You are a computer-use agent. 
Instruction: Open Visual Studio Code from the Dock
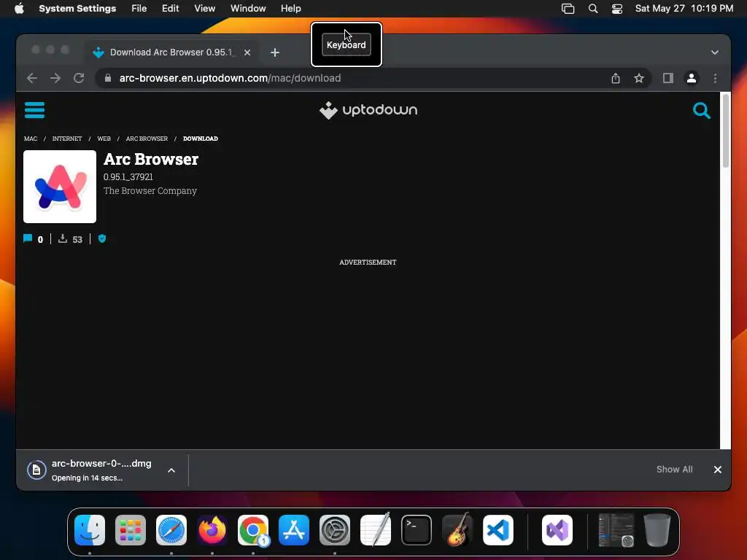tap(498, 530)
